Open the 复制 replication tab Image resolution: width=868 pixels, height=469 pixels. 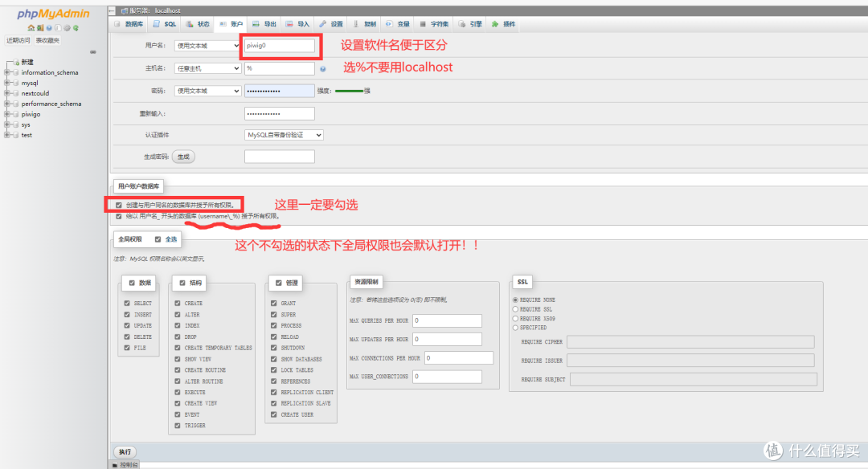(365, 24)
